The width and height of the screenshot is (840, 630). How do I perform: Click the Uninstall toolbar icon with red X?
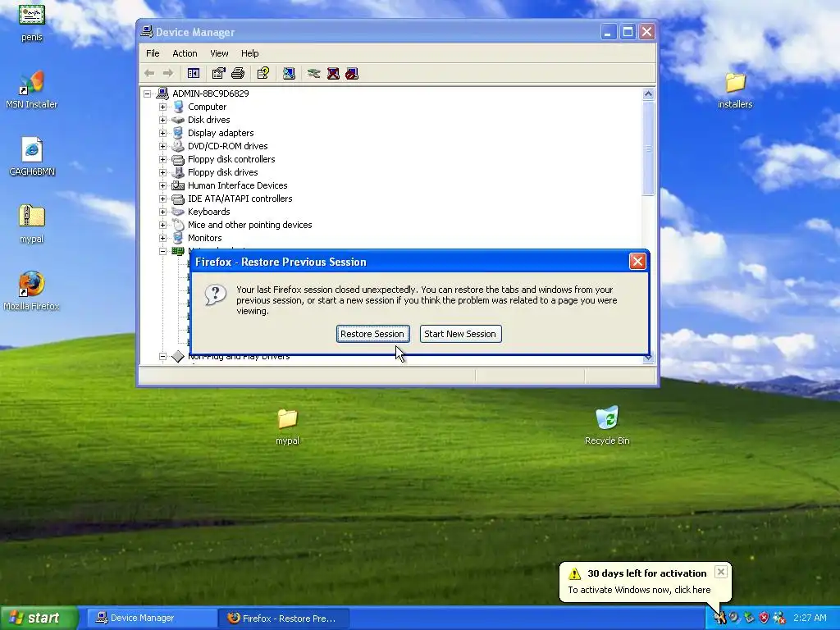pos(333,73)
